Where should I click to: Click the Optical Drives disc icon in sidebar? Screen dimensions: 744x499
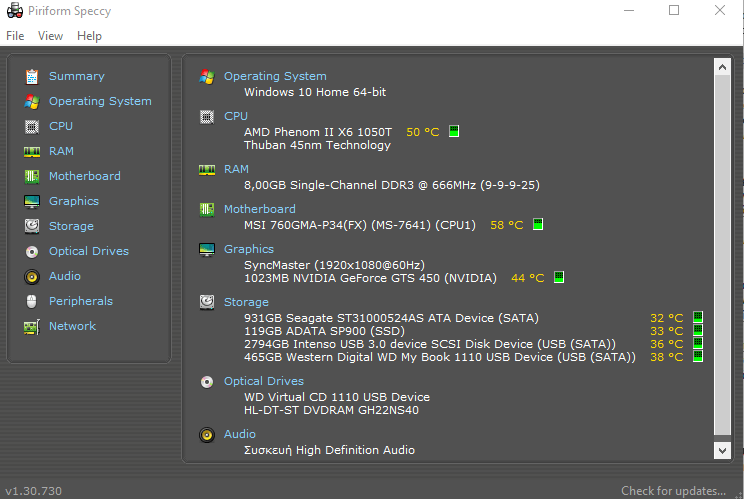point(32,251)
